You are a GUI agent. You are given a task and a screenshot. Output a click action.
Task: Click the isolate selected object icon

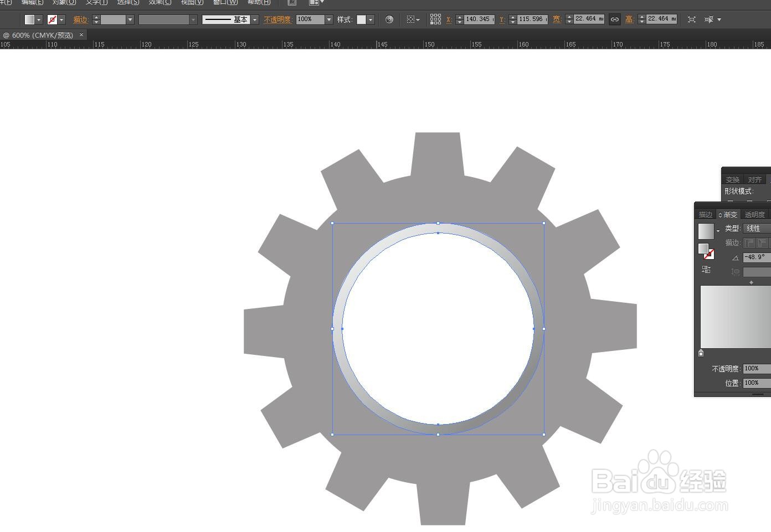pyautogui.click(x=692, y=19)
